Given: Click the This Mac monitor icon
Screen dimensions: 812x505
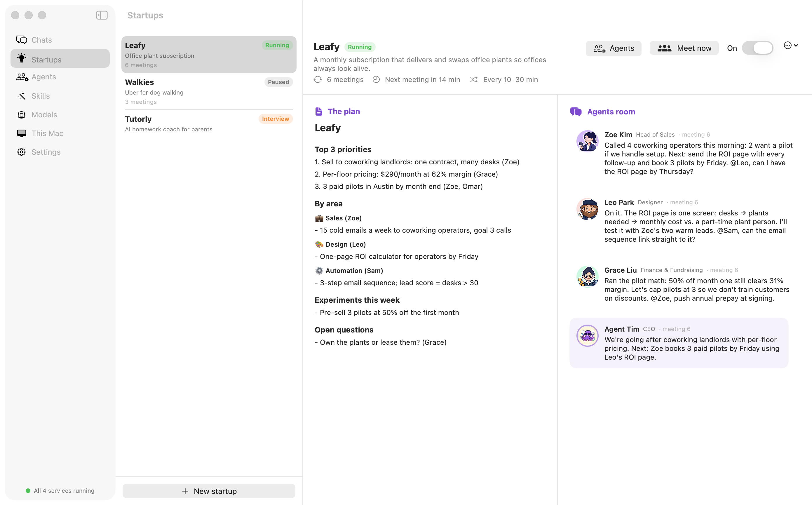Looking at the screenshot, I should click(x=21, y=133).
